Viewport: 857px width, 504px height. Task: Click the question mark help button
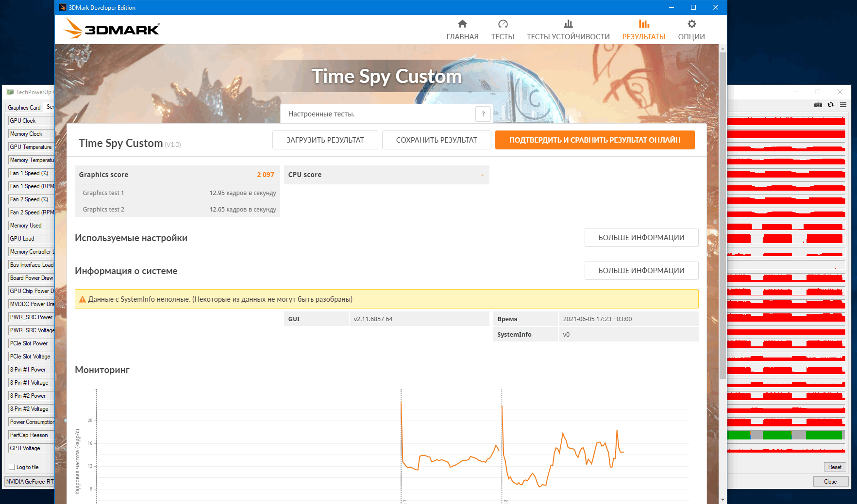483,114
